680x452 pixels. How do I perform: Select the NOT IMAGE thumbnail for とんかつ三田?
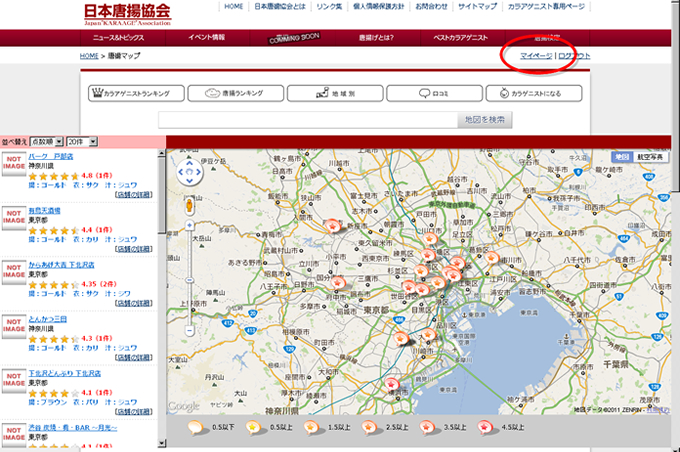point(14,326)
